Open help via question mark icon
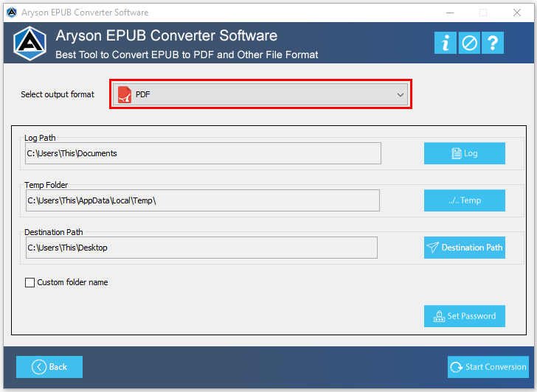This screenshot has height=392, width=537. coord(493,43)
